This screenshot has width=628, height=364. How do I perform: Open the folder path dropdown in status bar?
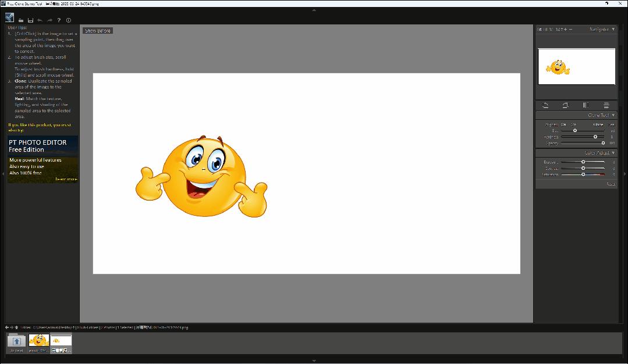(x=73, y=327)
